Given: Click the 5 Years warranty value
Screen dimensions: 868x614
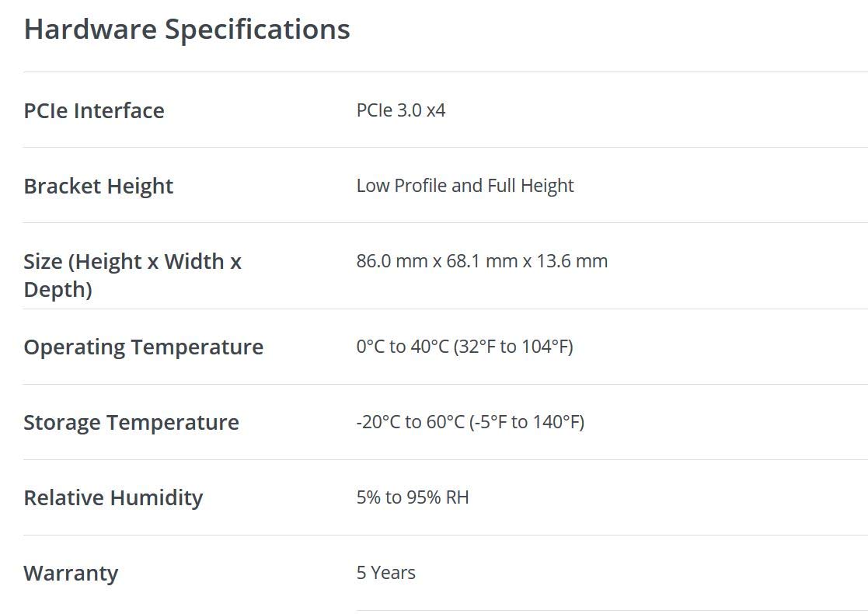Looking at the screenshot, I should 386,573.
